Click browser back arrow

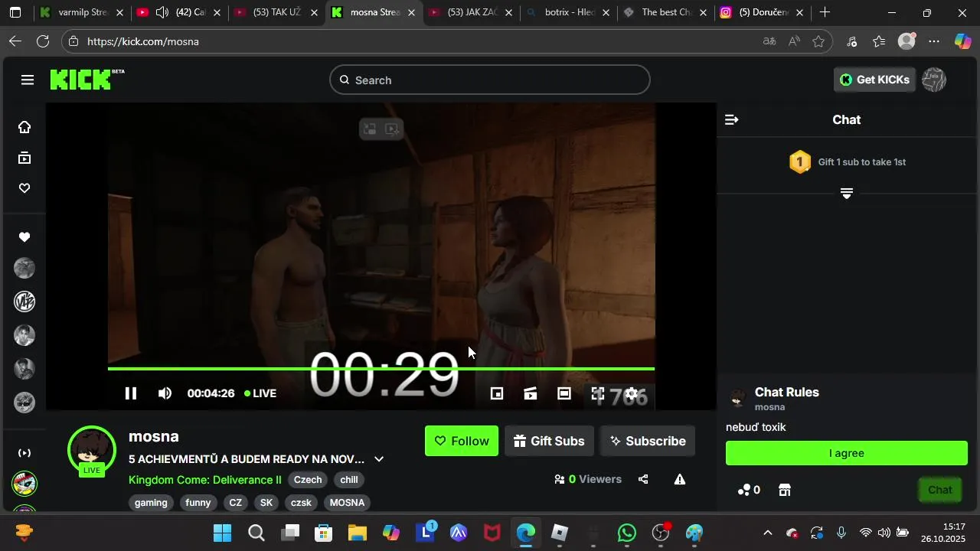coord(15,41)
